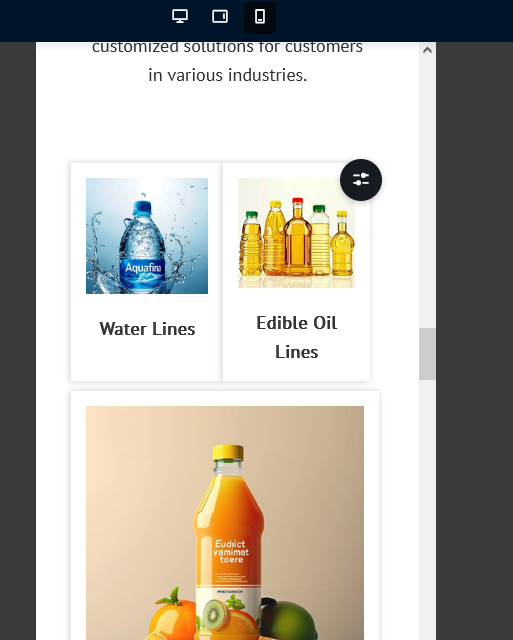This screenshot has width=513, height=640.
Task: Click the kiwi slice on juice label
Action: point(215,614)
